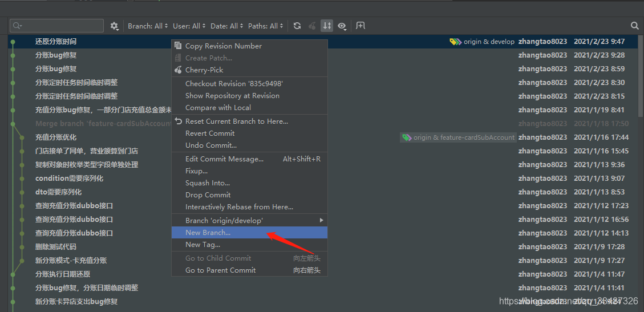The height and width of the screenshot is (312, 644).
Task: Toggle IntelliSort sorting arrows button
Action: tap(327, 26)
